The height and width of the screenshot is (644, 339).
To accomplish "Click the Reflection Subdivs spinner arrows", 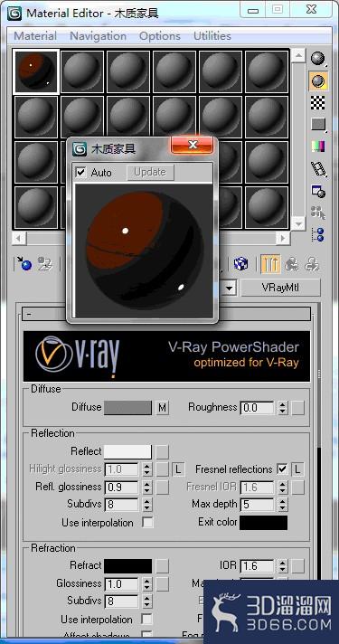I will tap(147, 505).
